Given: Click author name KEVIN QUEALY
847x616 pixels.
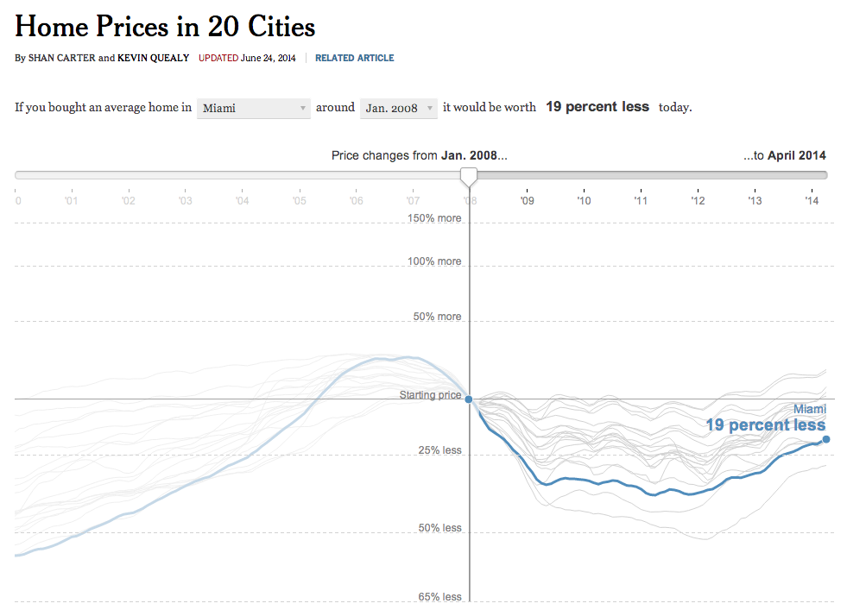Looking at the screenshot, I should [154, 58].
